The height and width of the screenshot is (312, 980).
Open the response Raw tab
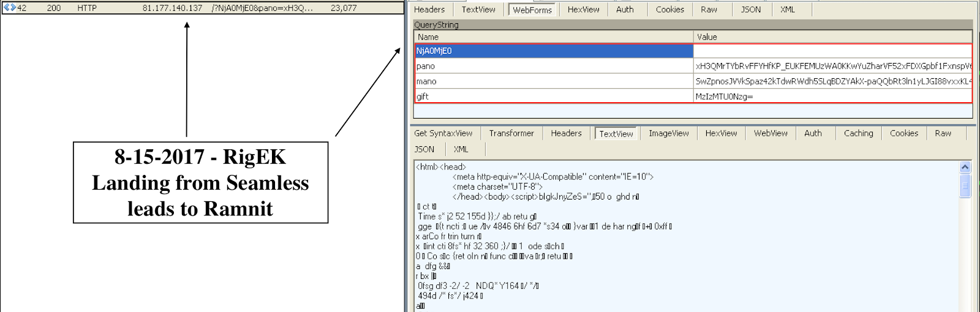pos(943,133)
